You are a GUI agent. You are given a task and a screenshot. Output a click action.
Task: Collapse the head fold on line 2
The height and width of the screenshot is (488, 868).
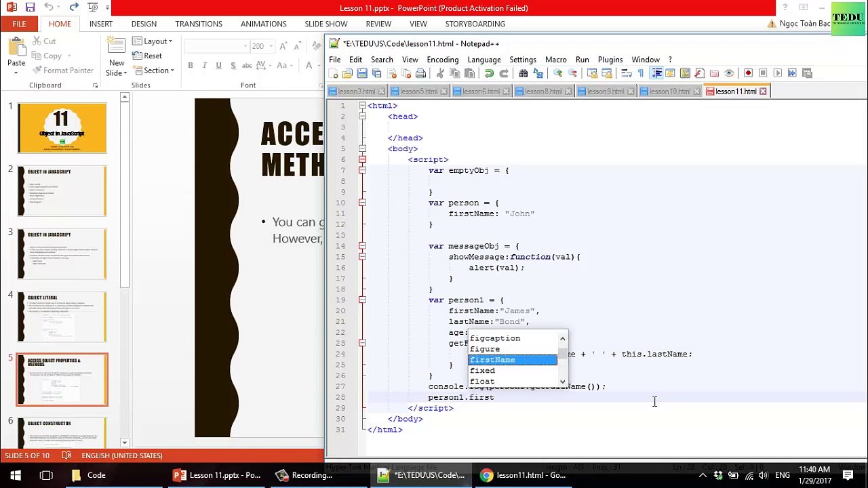coord(362,117)
